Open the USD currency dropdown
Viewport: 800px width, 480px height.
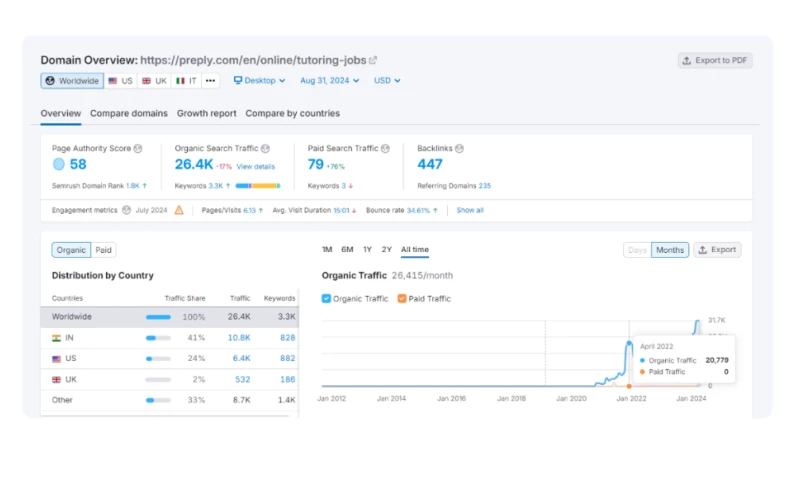pyautogui.click(x=387, y=81)
